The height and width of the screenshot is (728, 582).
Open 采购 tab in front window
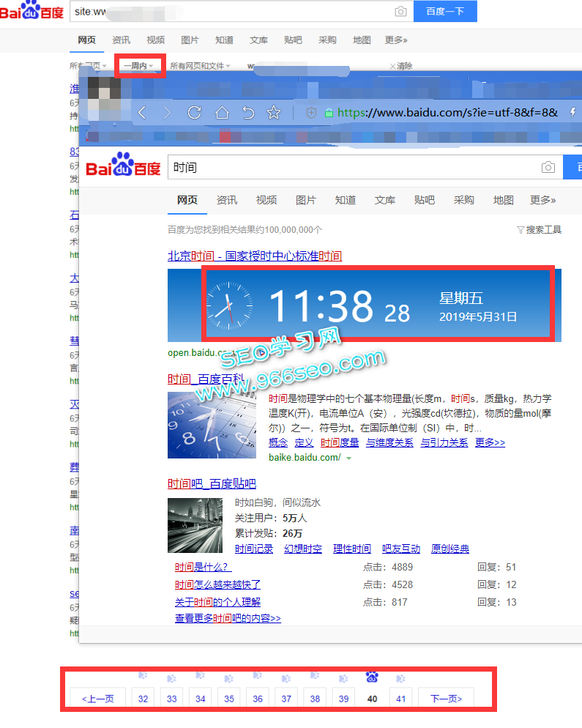click(x=463, y=200)
